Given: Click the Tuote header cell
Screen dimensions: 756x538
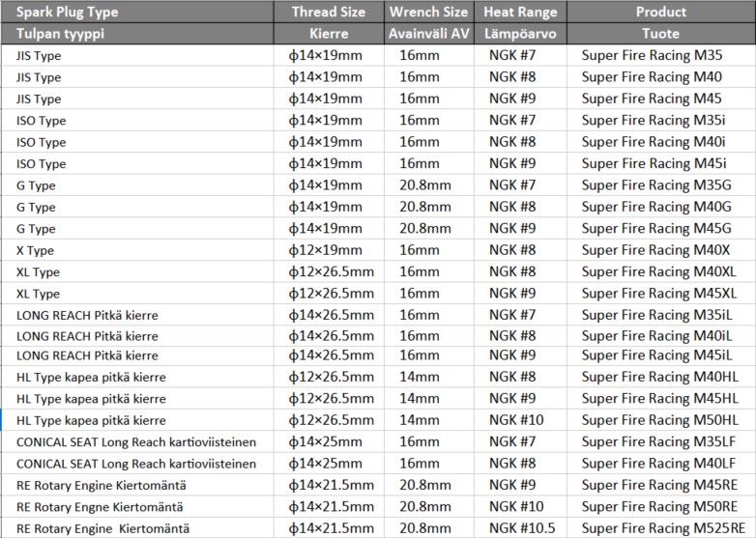Looking at the screenshot, I should pos(661,33).
